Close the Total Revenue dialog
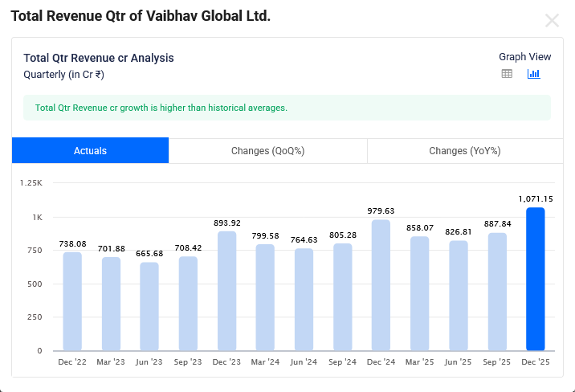This screenshot has height=392, width=575. 552,21
